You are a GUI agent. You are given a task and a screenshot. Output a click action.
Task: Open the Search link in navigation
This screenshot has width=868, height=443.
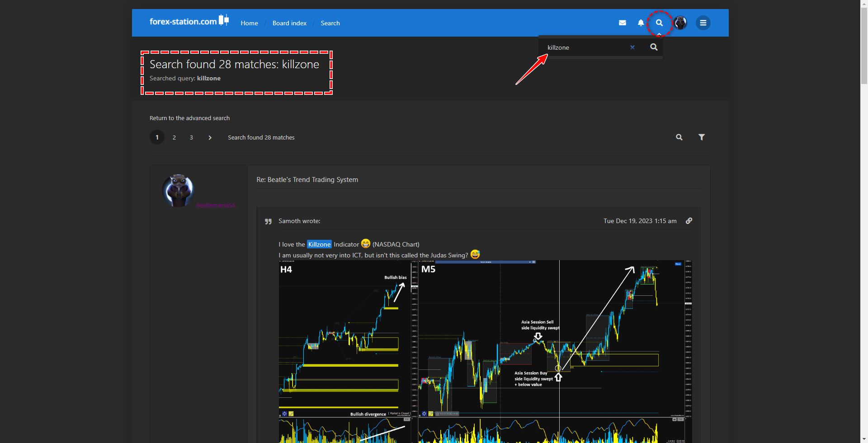pyautogui.click(x=330, y=23)
